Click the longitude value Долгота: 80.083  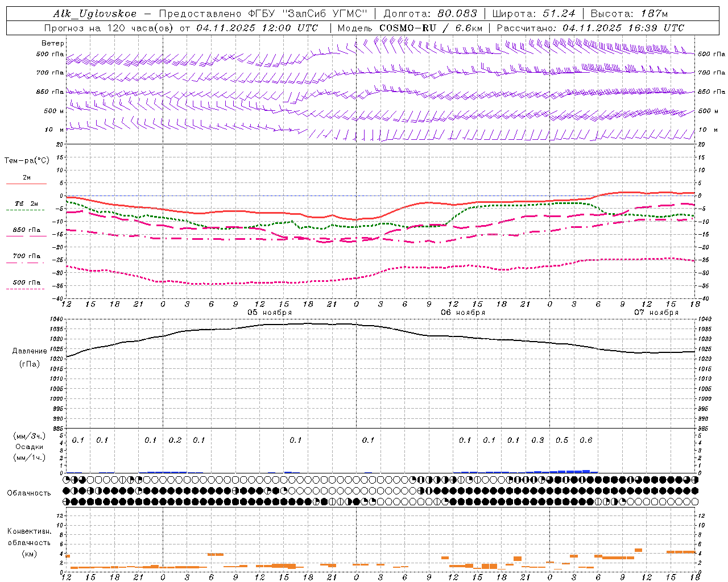point(431,14)
